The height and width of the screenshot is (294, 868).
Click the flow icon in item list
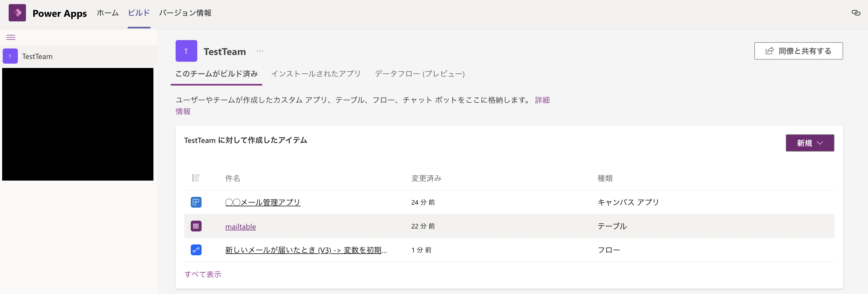pos(196,250)
